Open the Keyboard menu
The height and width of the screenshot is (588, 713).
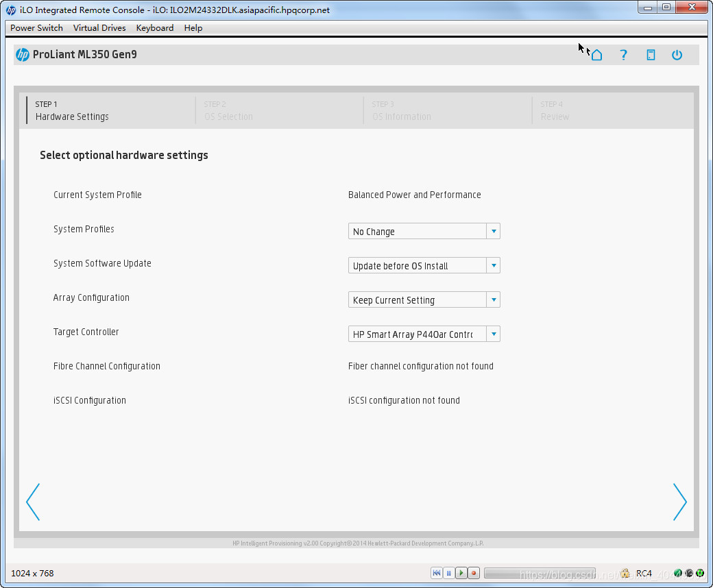click(155, 27)
